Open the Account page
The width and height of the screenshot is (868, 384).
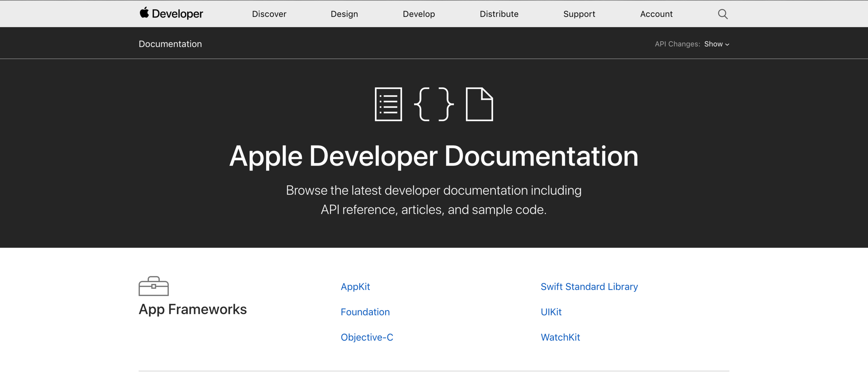tap(656, 14)
